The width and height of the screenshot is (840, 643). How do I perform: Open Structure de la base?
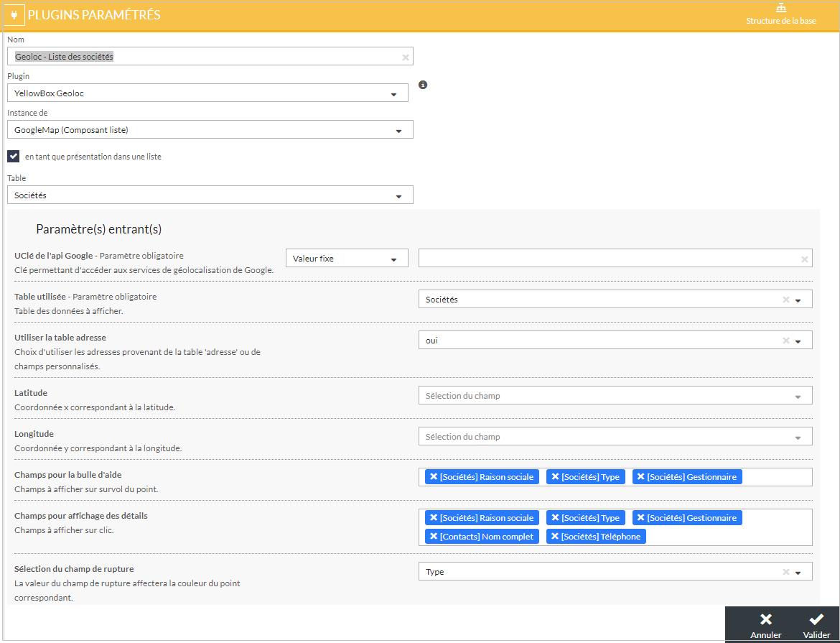(780, 14)
